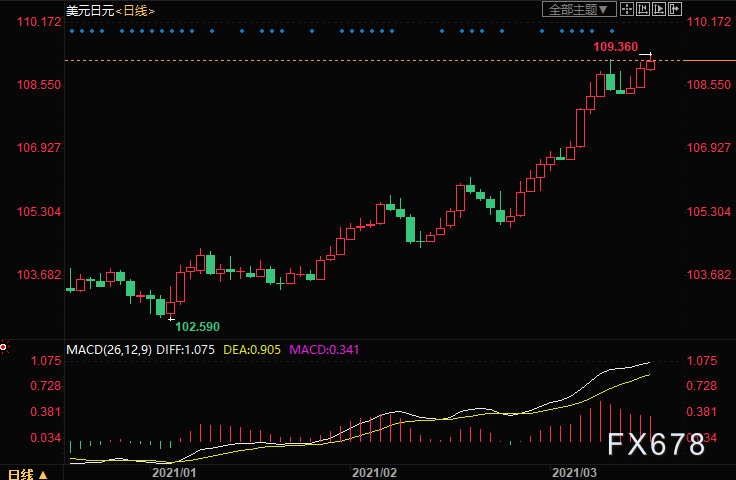Activate the crosshair cursor icon
The height and width of the screenshot is (480, 736).
pyautogui.click(x=627, y=9)
